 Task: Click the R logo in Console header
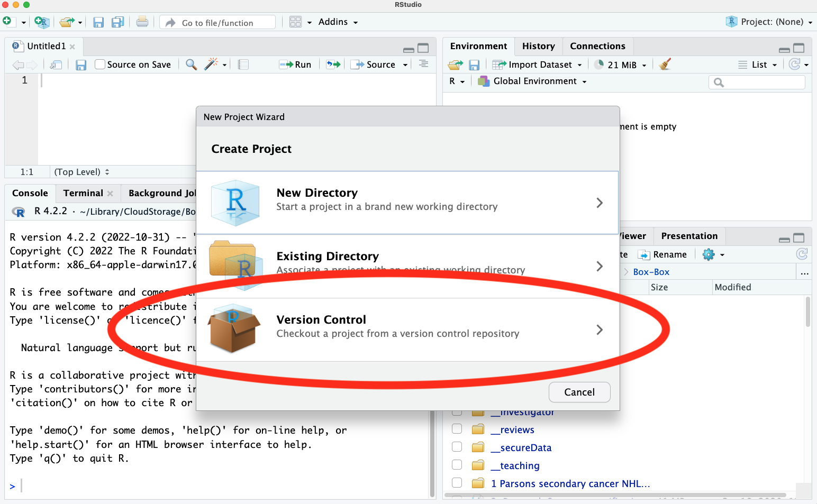19,212
